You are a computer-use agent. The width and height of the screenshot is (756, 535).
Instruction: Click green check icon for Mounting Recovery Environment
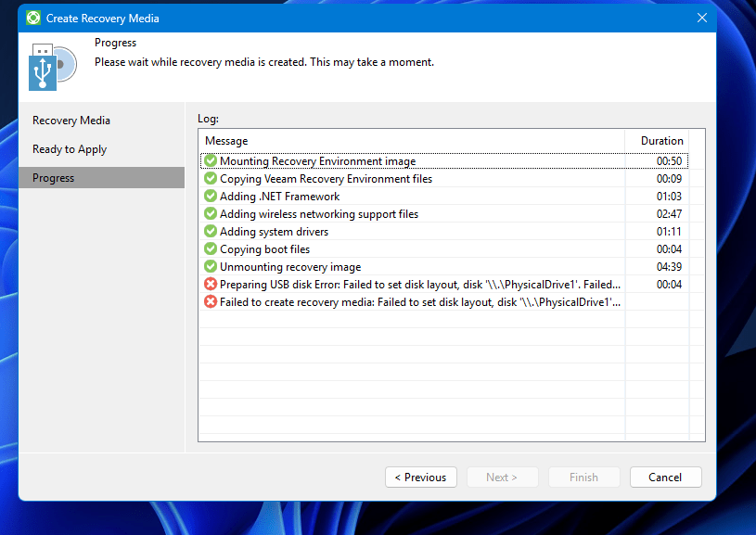(211, 161)
